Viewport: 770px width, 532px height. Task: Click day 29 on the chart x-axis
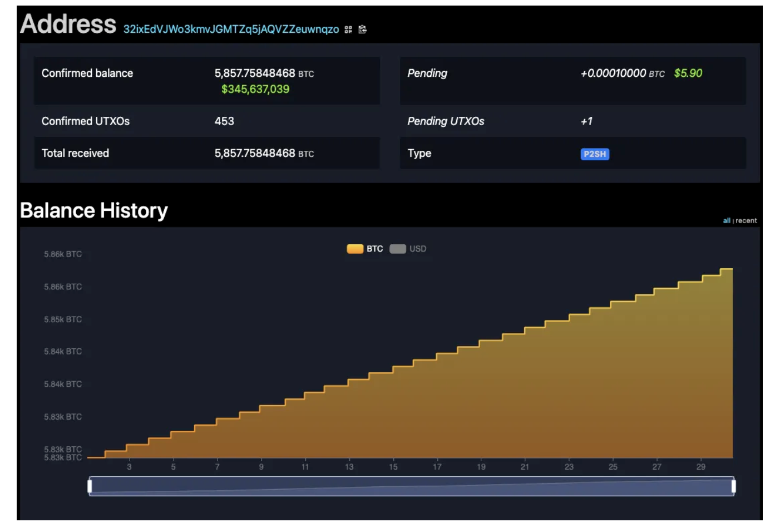click(700, 467)
